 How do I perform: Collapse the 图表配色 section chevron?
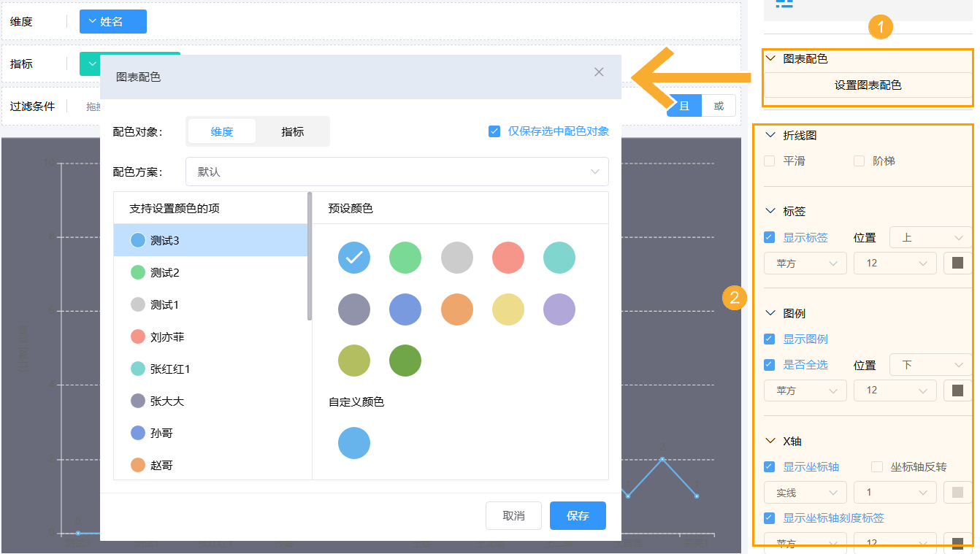(x=770, y=58)
